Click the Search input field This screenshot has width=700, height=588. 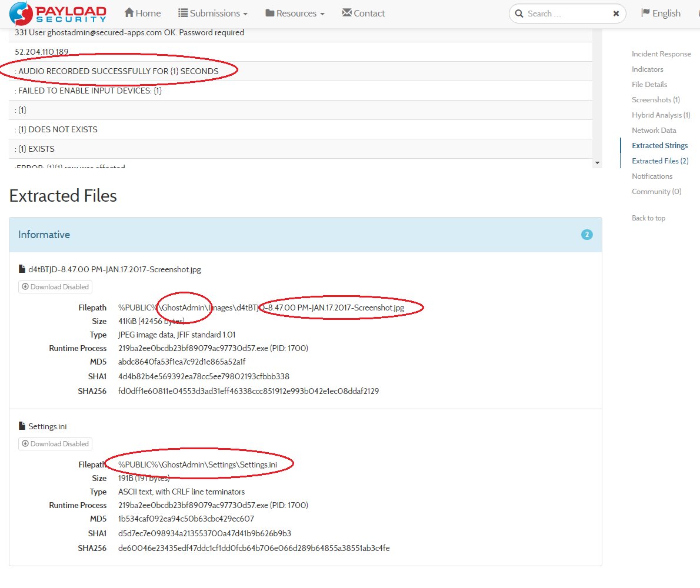(567, 14)
